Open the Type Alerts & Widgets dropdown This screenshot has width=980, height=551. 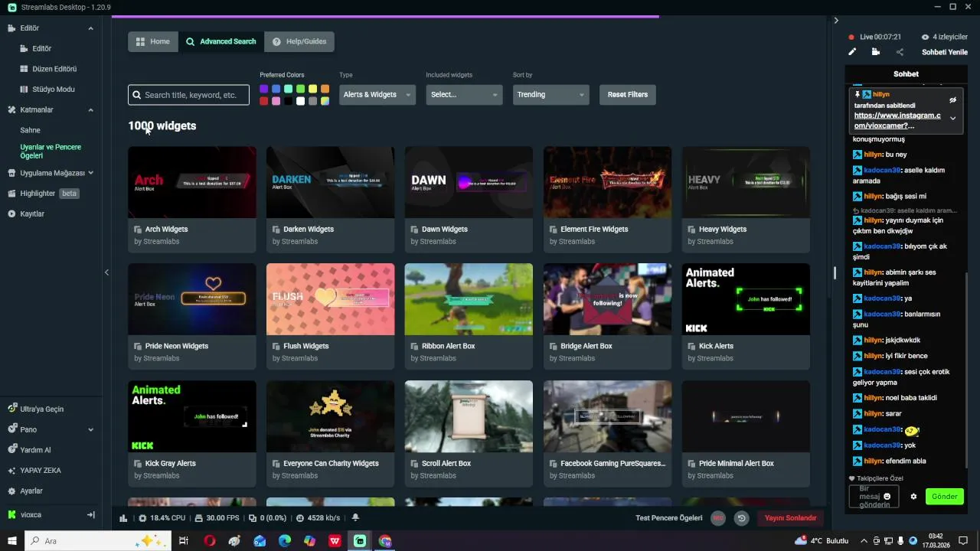377,95
